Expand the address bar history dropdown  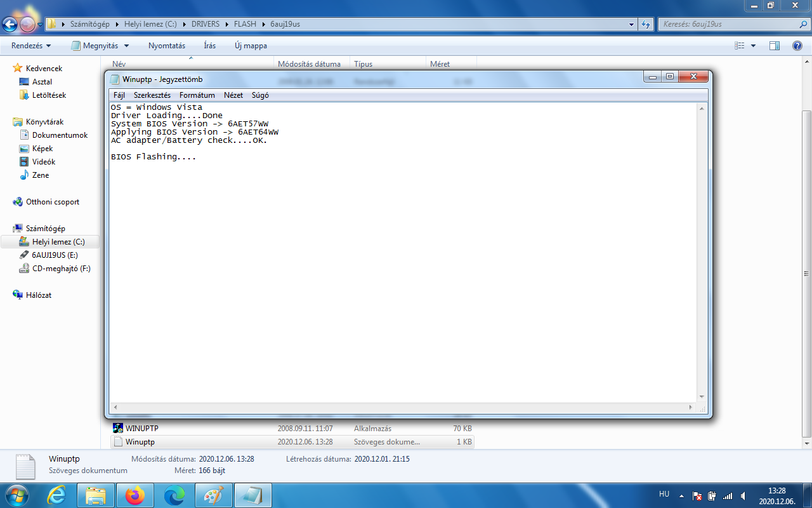coord(631,24)
